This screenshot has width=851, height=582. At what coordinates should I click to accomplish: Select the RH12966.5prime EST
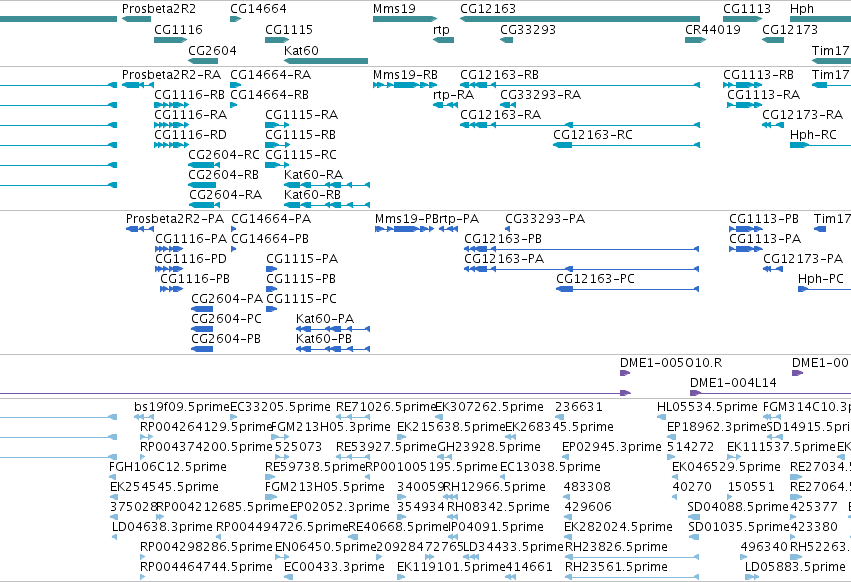[x=451, y=497]
